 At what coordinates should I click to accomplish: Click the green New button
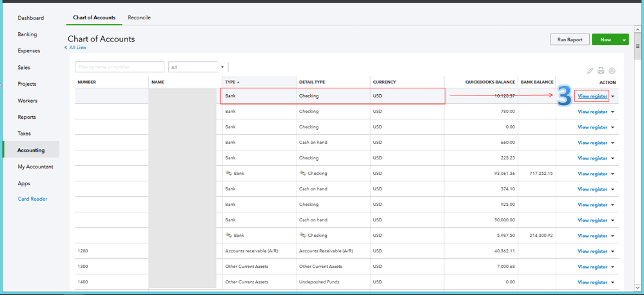coord(605,40)
